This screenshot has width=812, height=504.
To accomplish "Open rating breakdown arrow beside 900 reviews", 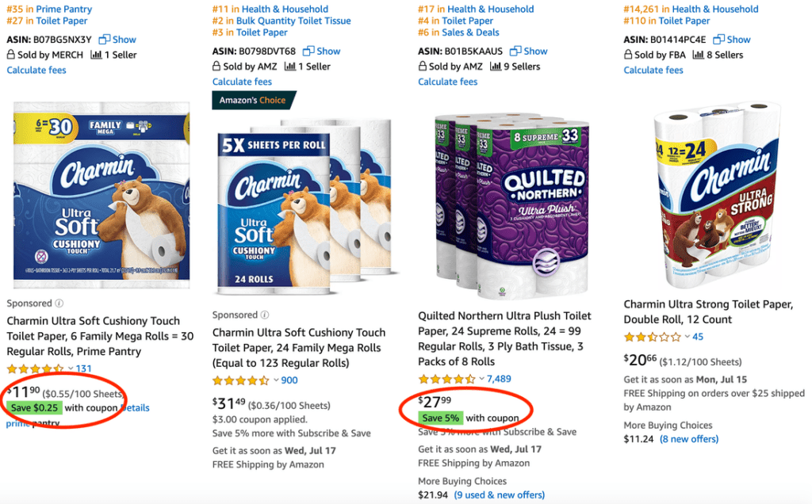I will tap(275, 380).
